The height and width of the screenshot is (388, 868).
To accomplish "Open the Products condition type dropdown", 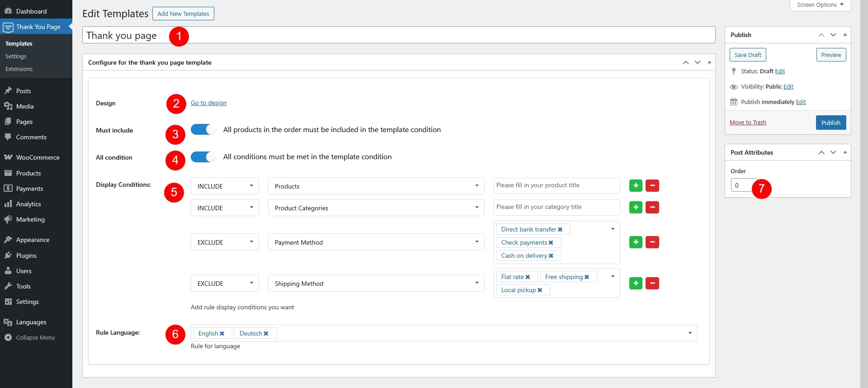I will pos(376,186).
